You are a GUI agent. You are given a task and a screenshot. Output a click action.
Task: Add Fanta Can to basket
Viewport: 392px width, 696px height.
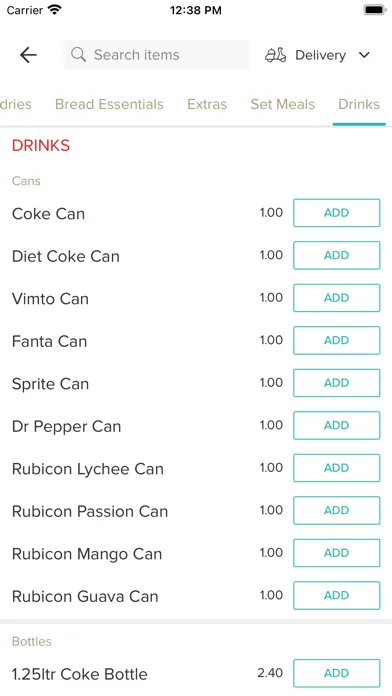337,340
